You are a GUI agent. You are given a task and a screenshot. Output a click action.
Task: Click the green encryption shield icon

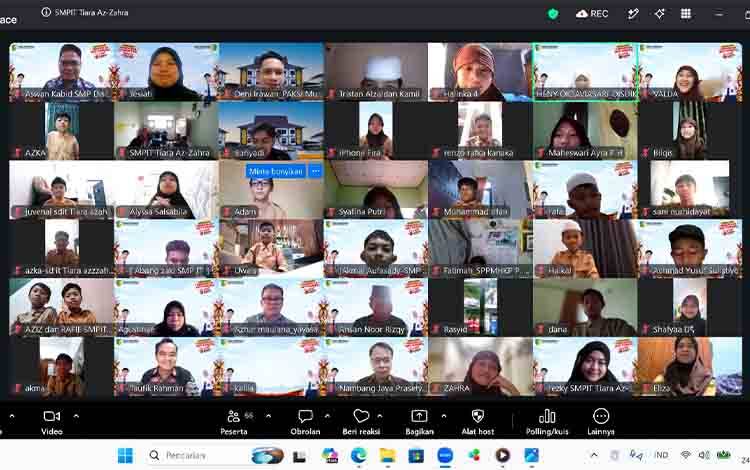pyautogui.click(x=553, y=14)
